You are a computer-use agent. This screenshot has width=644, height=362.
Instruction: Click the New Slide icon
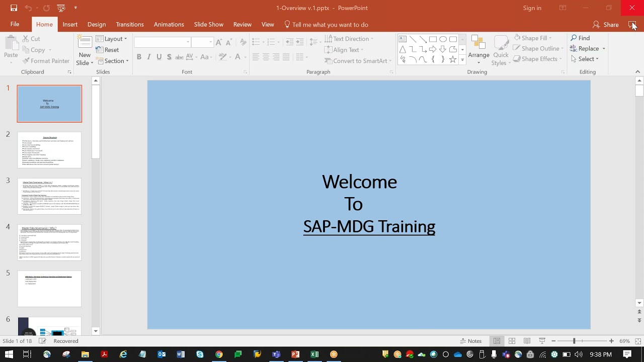coord(85,42)
